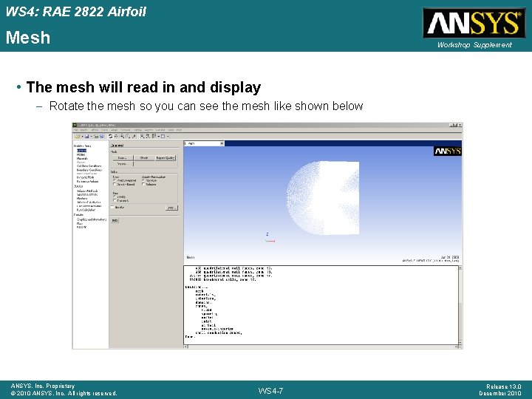Select the Pan view tool
The height and width of the screenshot is (399, 532).
coord(117,137)
